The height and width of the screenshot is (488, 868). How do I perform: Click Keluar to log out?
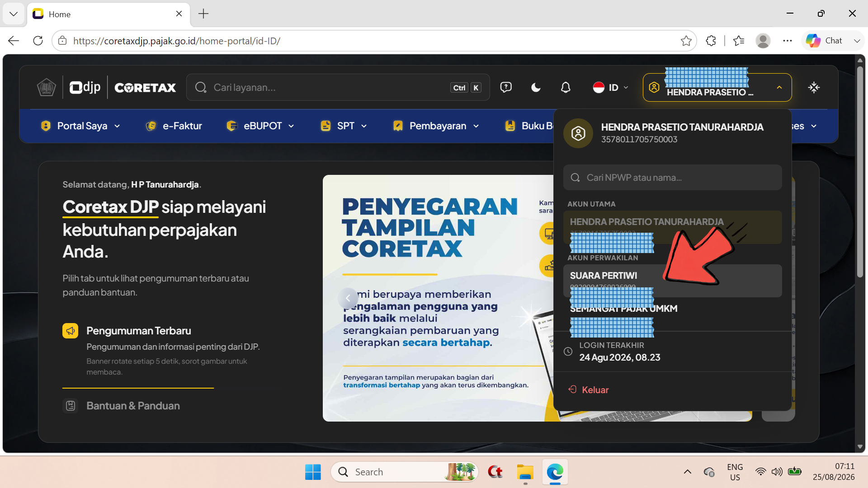tap(589, 390)
